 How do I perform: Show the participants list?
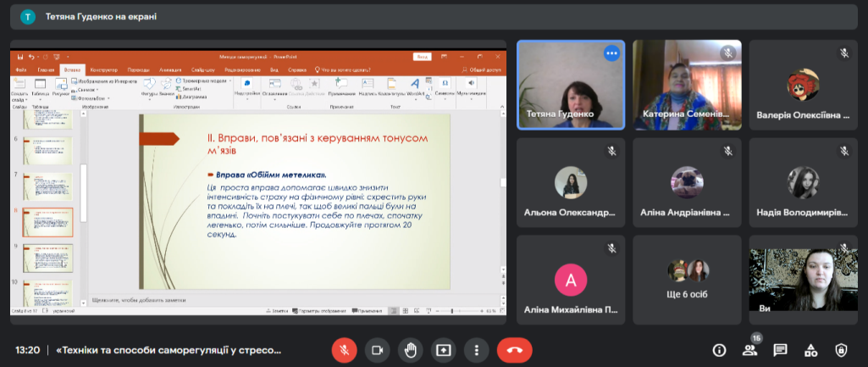pos(749,349)
